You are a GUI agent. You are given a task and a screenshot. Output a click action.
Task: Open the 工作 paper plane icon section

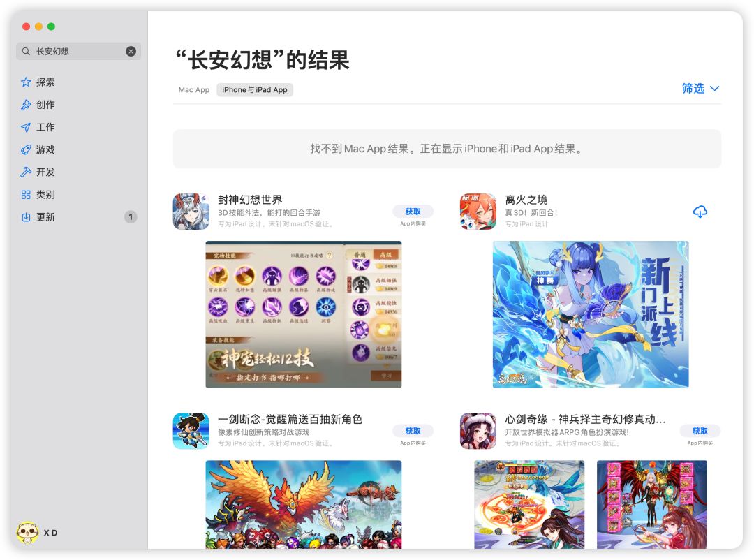pos(26,128)
